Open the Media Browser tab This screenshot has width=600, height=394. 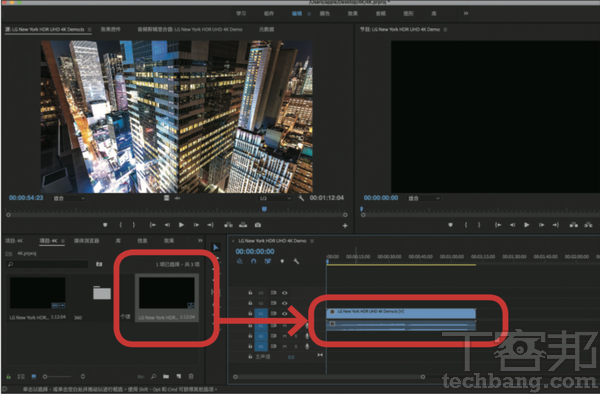86,241
